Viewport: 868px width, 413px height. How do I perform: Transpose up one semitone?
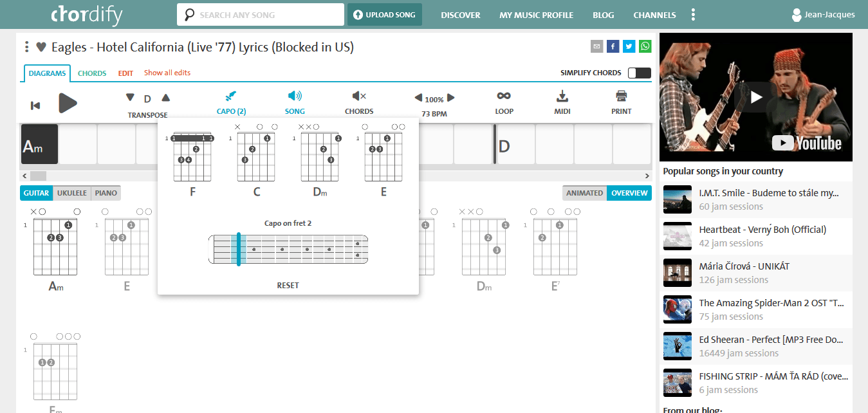(x=165, y=98)
